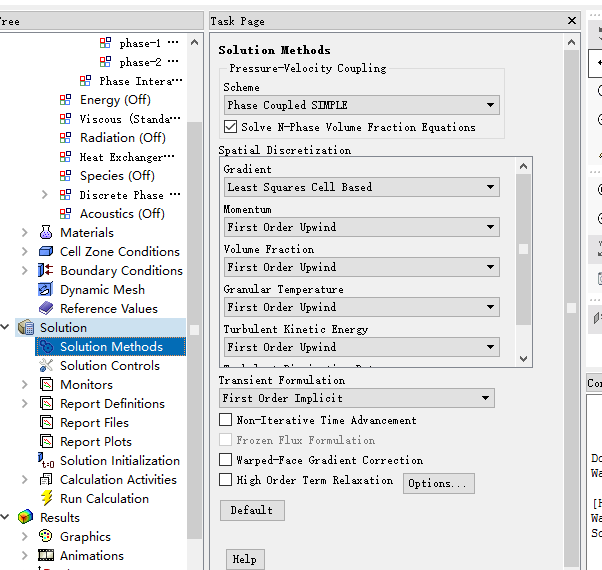Click the Graphics icon under Results

[x=46, y=537]
